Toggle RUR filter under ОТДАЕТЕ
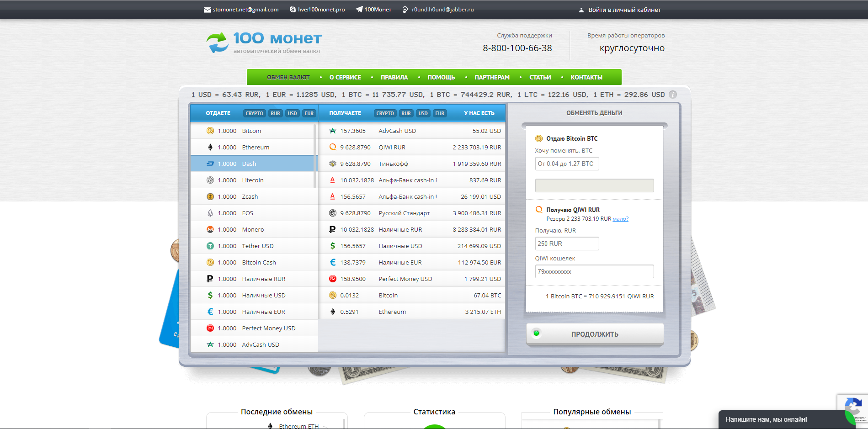868x429 pixels. pyautogui.click(x=275, y=113)
